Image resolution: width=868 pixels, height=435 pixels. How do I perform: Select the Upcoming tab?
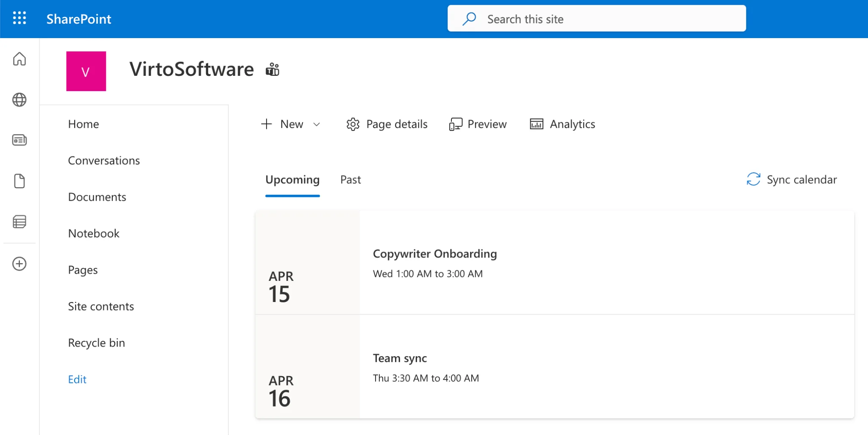tap(292, 180)
